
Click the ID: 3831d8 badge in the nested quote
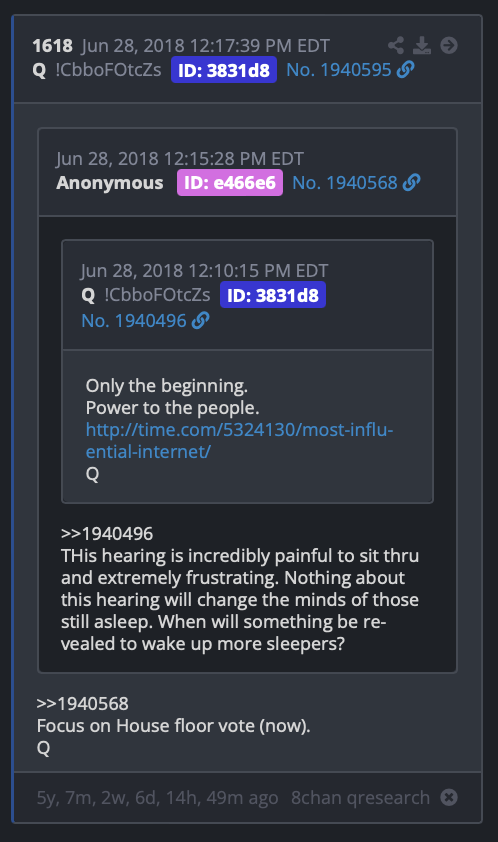click(x=273, y=295)
